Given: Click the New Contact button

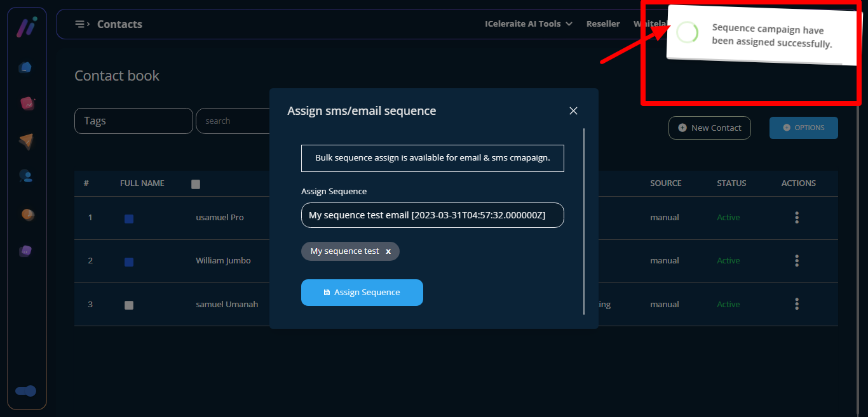Looking at the screenshot, I should pyautogui.click(x=709, y=128).
